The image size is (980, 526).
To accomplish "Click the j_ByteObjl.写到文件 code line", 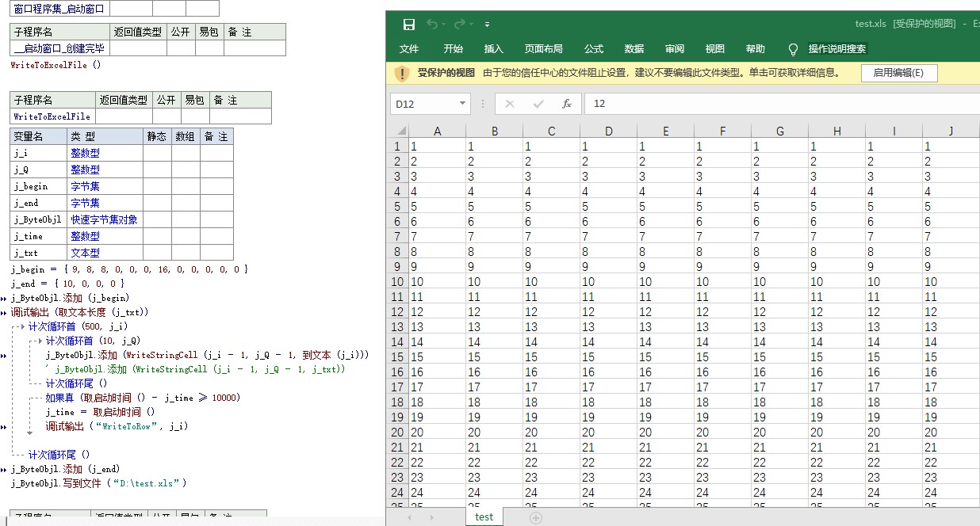I will coord(99,483).
